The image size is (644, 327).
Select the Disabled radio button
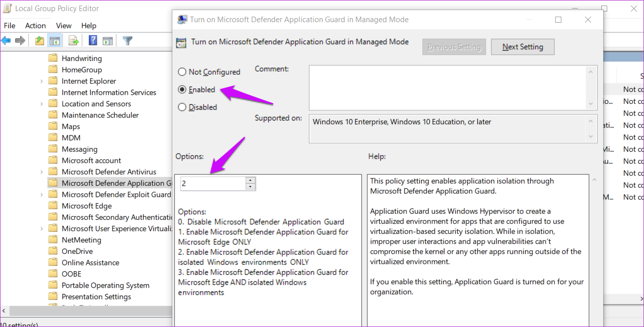coord(182,107)
